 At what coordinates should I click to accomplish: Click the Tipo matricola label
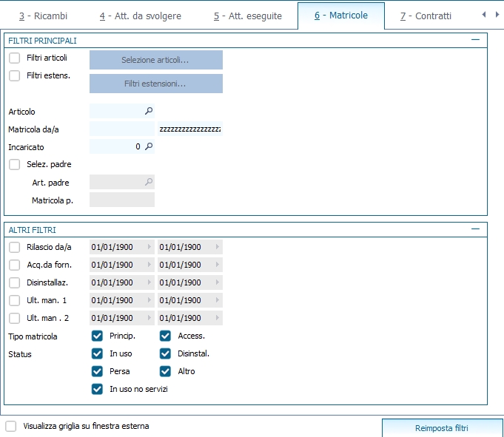[33, 336]
